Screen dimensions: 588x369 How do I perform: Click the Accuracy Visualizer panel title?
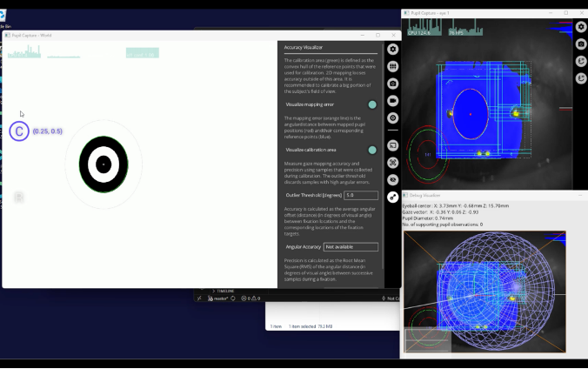click(x=304, y=46)
